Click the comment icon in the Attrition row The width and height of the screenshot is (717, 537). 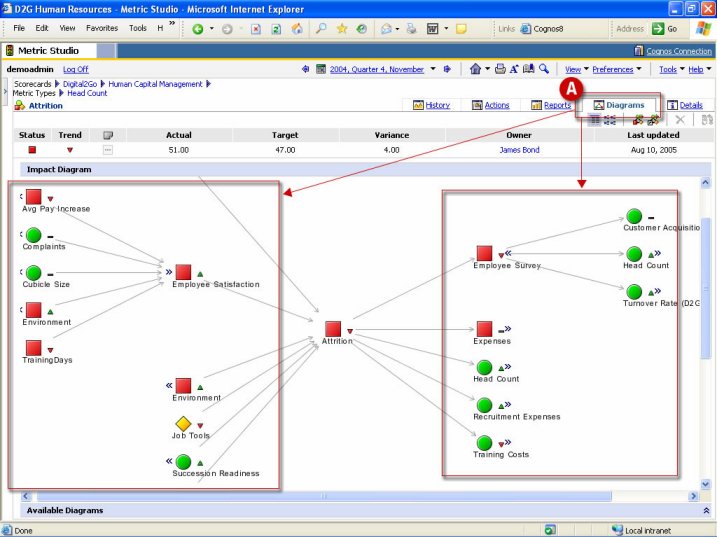click(108, 150)
